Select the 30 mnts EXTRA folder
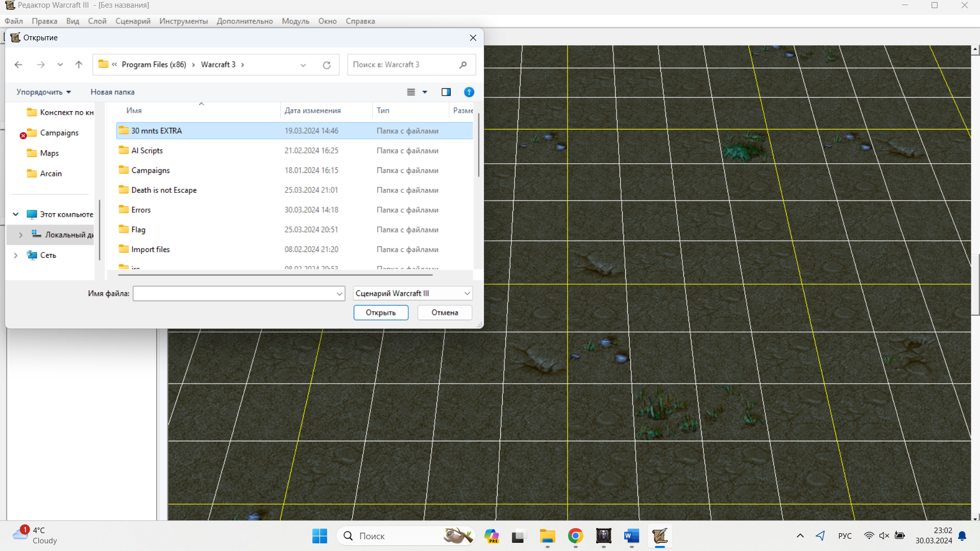 295,131
